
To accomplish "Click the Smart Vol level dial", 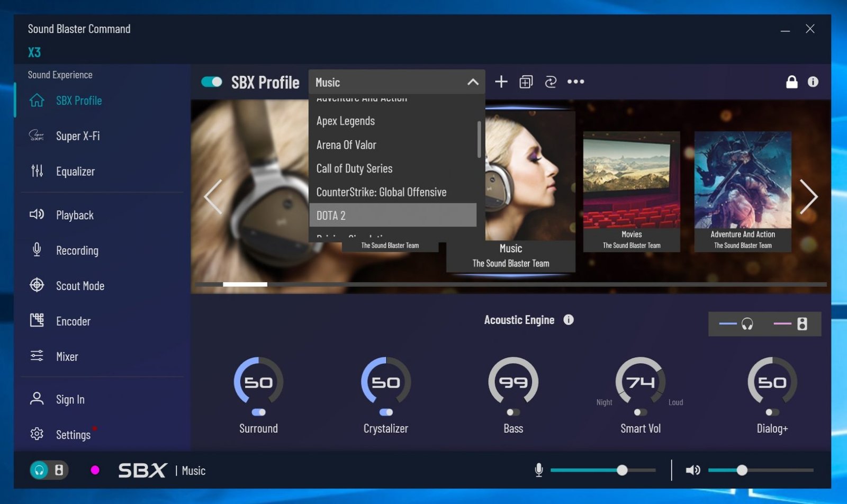I will coord(641,381).
